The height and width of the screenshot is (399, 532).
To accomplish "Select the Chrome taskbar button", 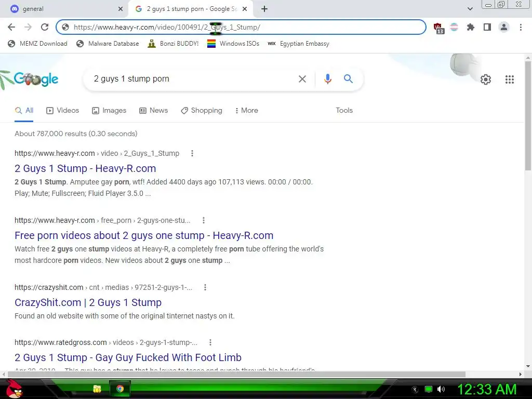I will click(x=120, y=389).
